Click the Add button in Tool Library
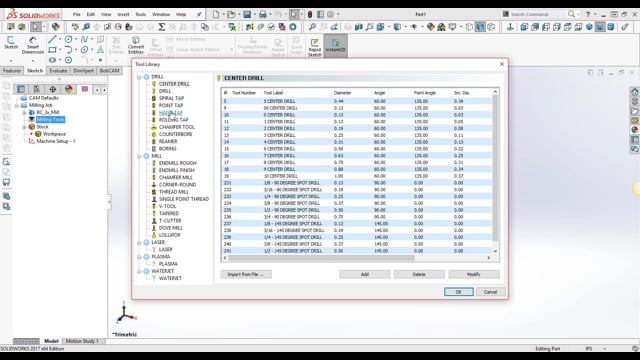Screen dimensions: 640x360 (x=364, y=274)
